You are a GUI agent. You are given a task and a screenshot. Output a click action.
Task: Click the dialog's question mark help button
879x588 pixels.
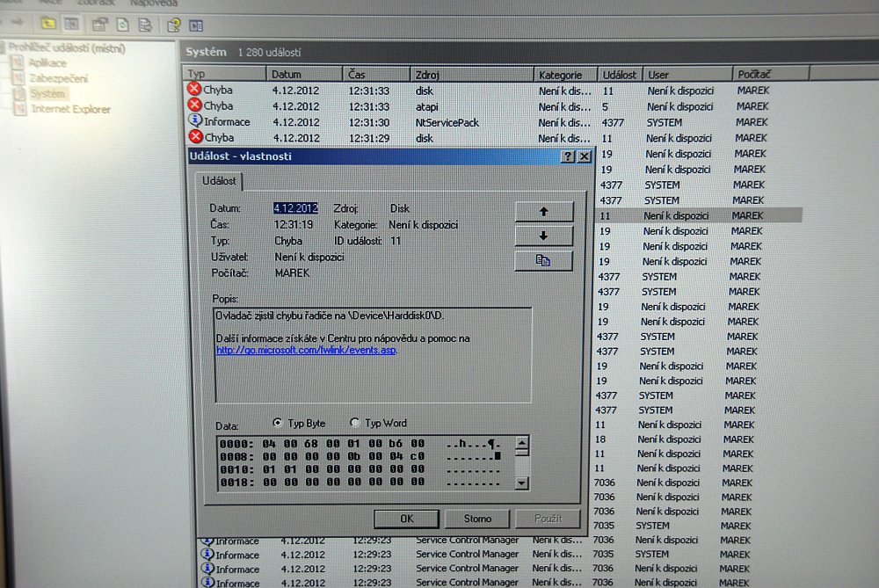(x=568, y=156)
